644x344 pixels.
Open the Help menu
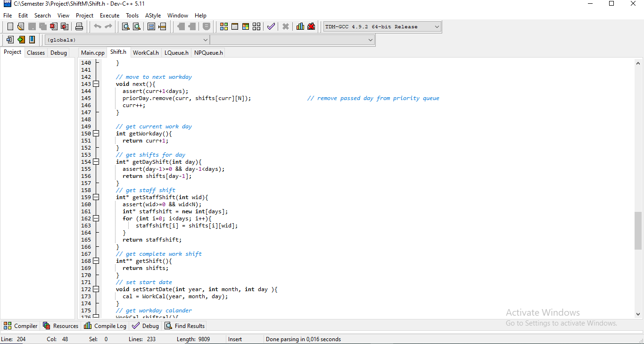click(201, 16)
